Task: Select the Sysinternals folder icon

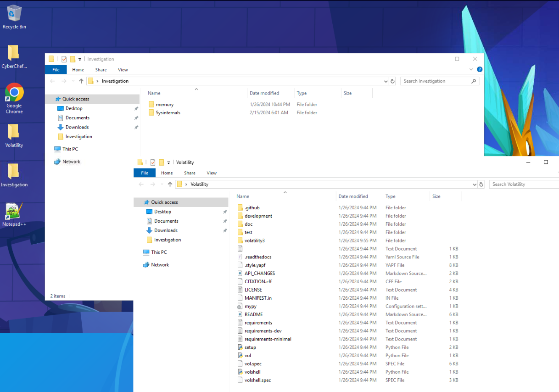Action: click(x=151, y=113)
